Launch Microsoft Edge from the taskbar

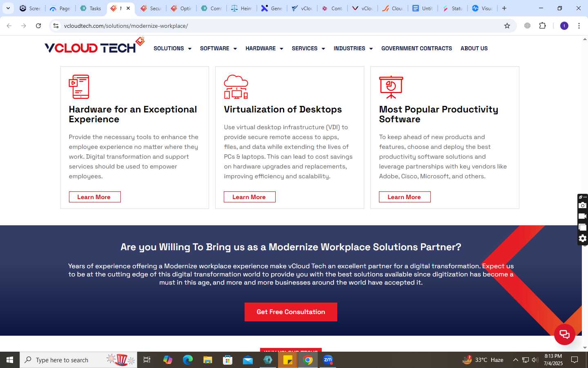tap(188, 360)
